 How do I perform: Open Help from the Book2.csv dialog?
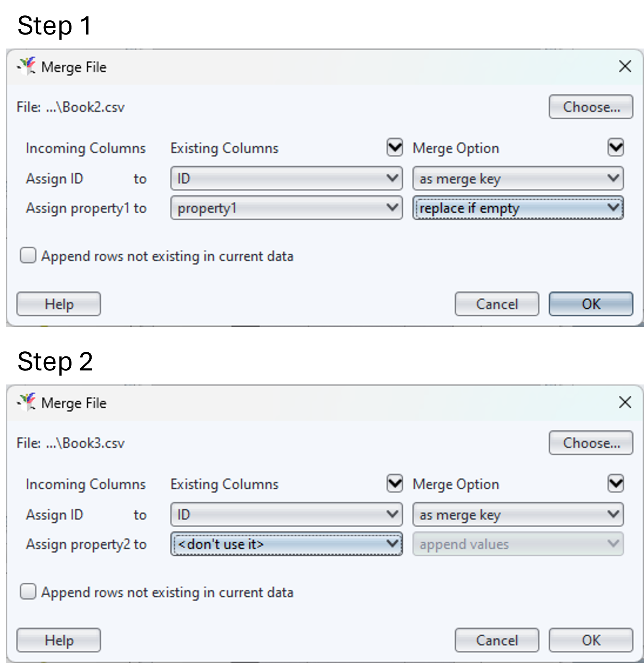pos(58,304)
